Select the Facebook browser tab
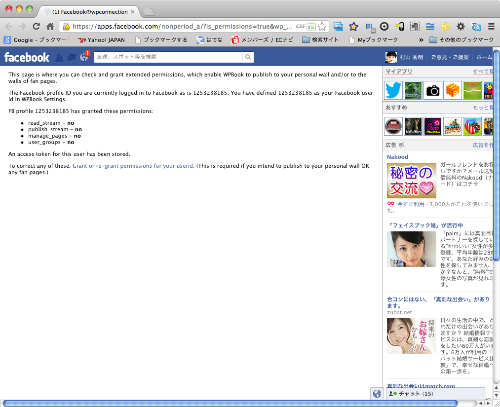Viewport: 500px width, 407px height. [x=88, y=12]
